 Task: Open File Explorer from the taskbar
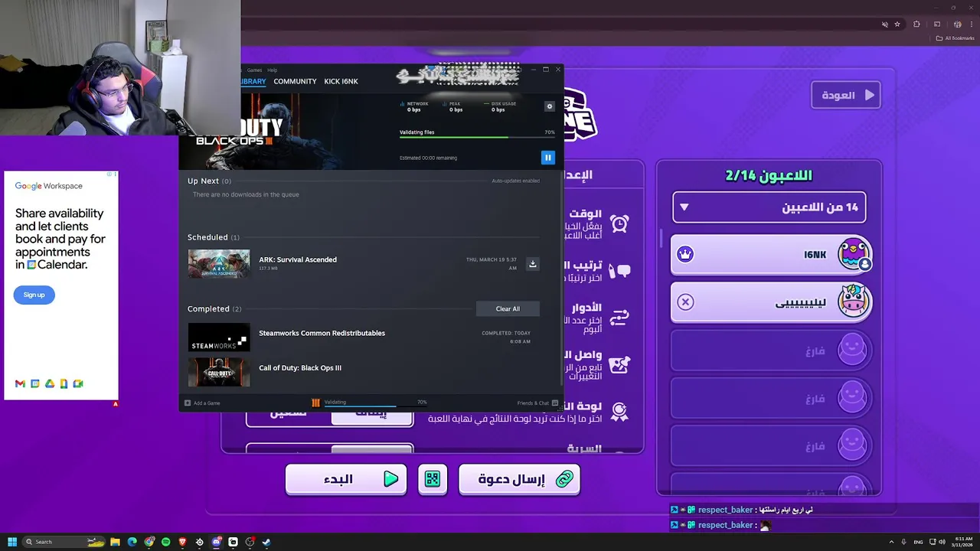(x=115, y=542)
